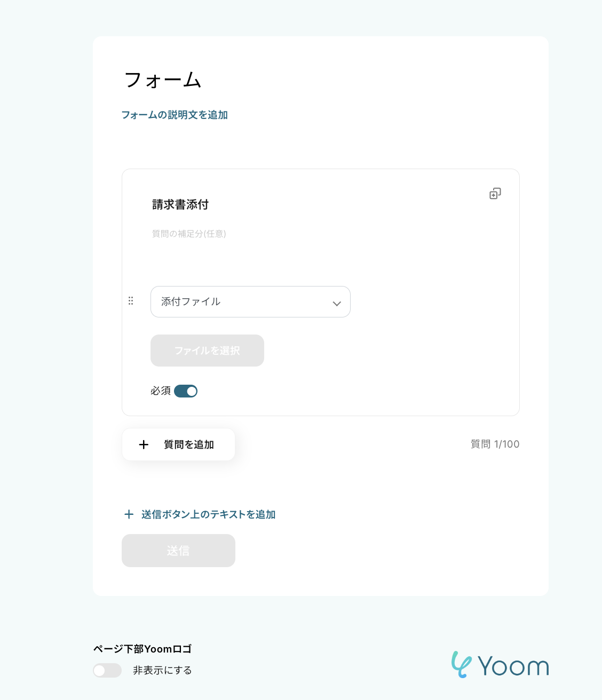Screen dimensions: 602x700
Task: Click 送信ボタン上のテキストを追加 link text
Action: click(x=208, y=514)
